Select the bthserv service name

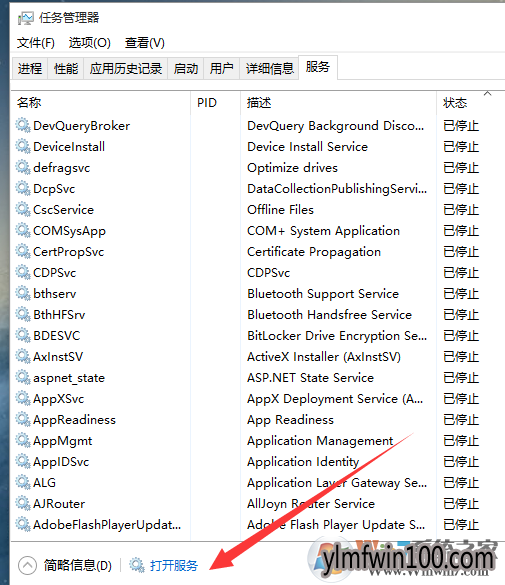[x=54, y=294]
